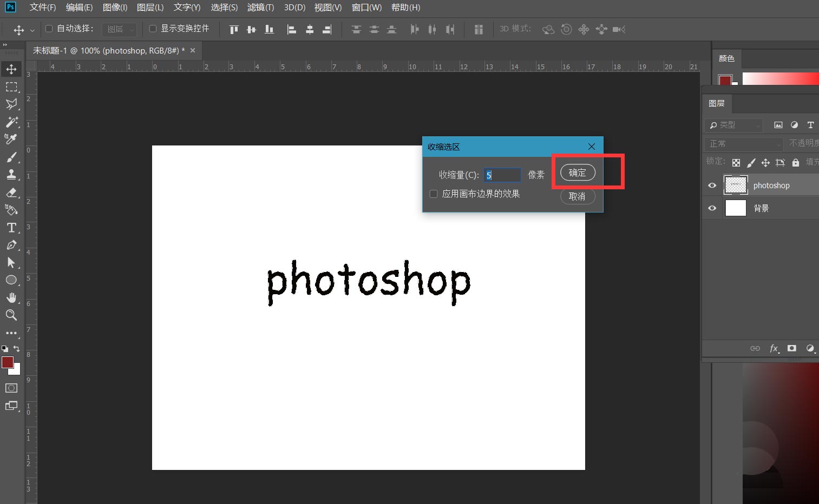Select the Eraser tool
Screen dimensions: 819x504
coord(11,193)
